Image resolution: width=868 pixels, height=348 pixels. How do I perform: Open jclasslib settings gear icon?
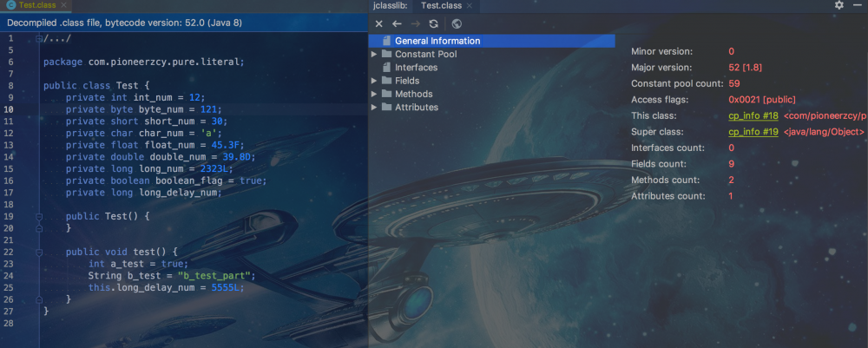tap(839, 5)
